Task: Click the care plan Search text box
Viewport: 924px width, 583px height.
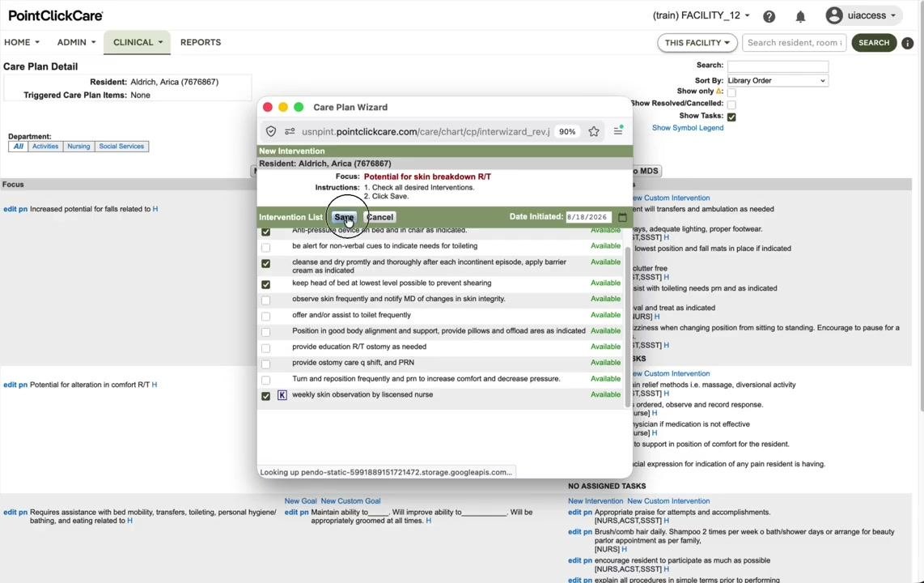Action: coord(778,66)
